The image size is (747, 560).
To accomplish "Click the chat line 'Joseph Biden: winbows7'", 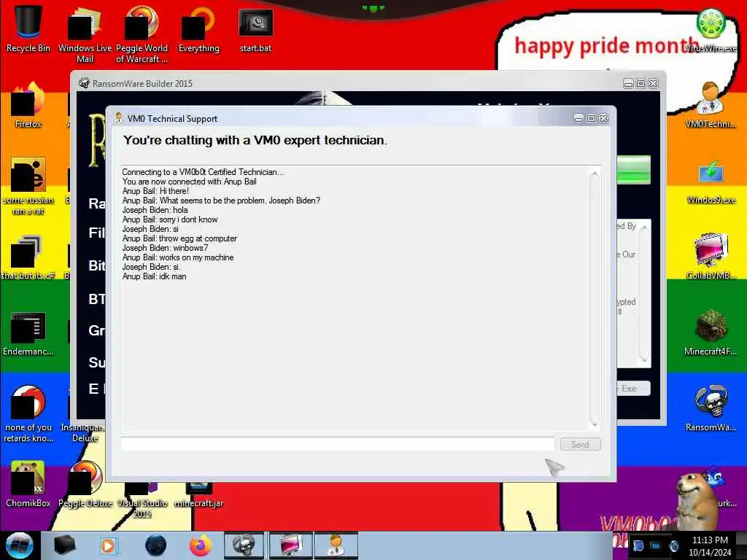I will pyautogui.click(x=165, y=248).
